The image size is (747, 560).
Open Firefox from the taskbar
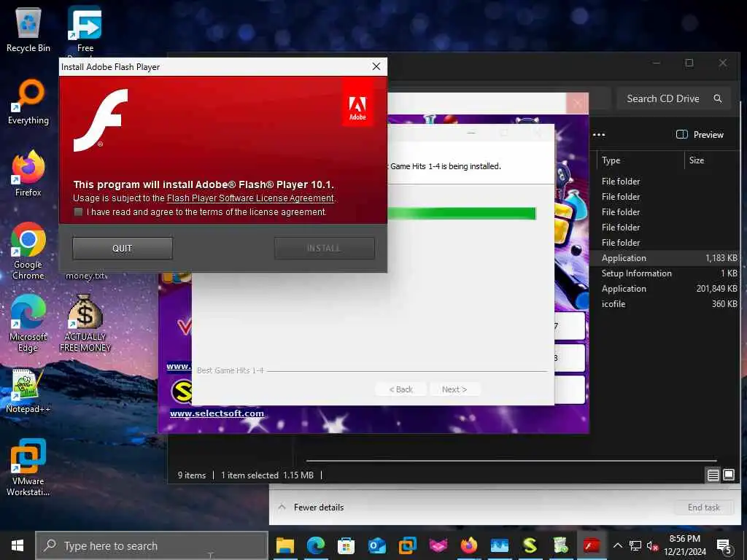469,545
